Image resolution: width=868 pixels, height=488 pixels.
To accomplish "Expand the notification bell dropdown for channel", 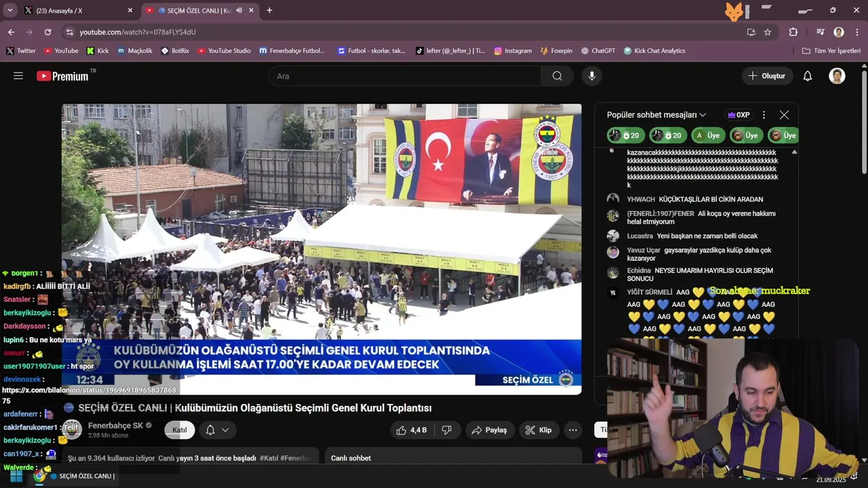I will pyautogui.click(x=218, y=430).
